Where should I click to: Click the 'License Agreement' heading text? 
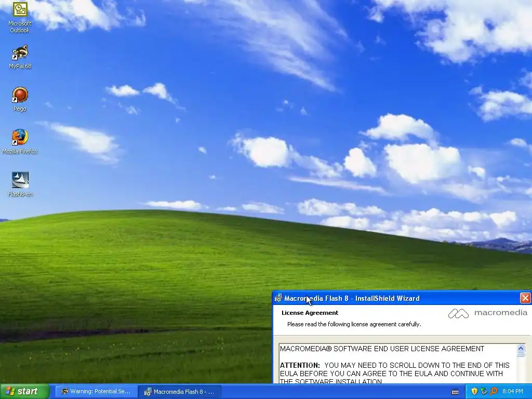coord(310,313)
